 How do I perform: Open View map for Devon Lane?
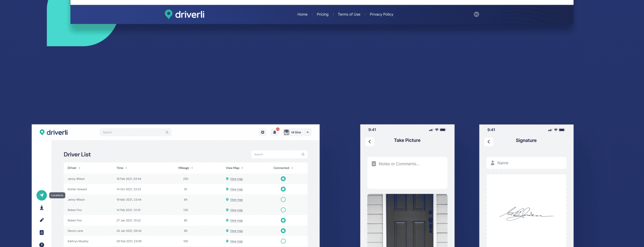click(236, 231)
